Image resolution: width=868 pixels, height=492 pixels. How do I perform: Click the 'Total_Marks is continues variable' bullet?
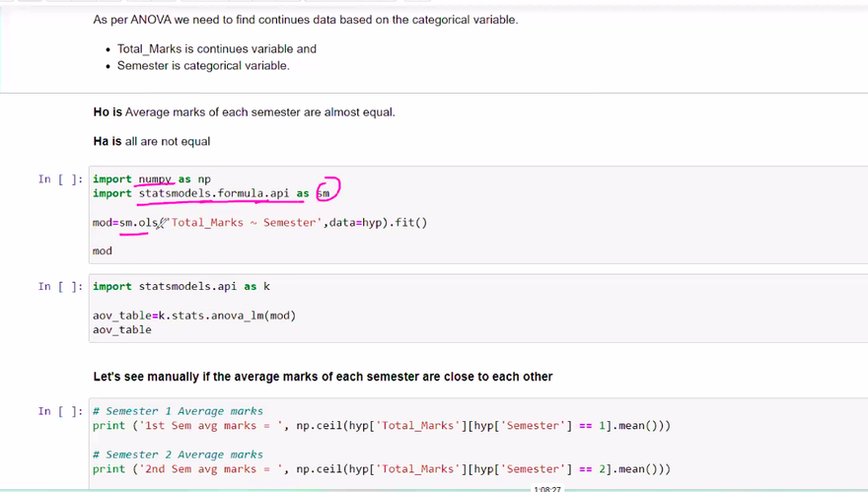coord(217,49)
